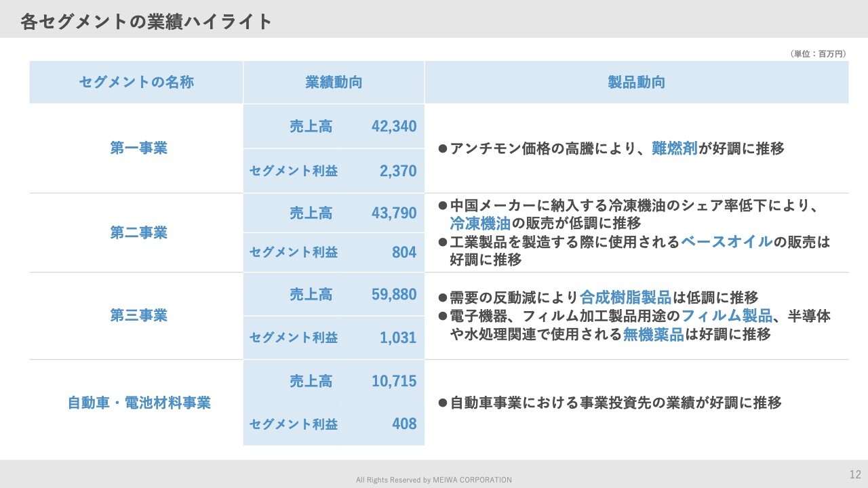Select segment profit value 408
The width and height of the screenshot is (868, 488).
click(404, 424)
